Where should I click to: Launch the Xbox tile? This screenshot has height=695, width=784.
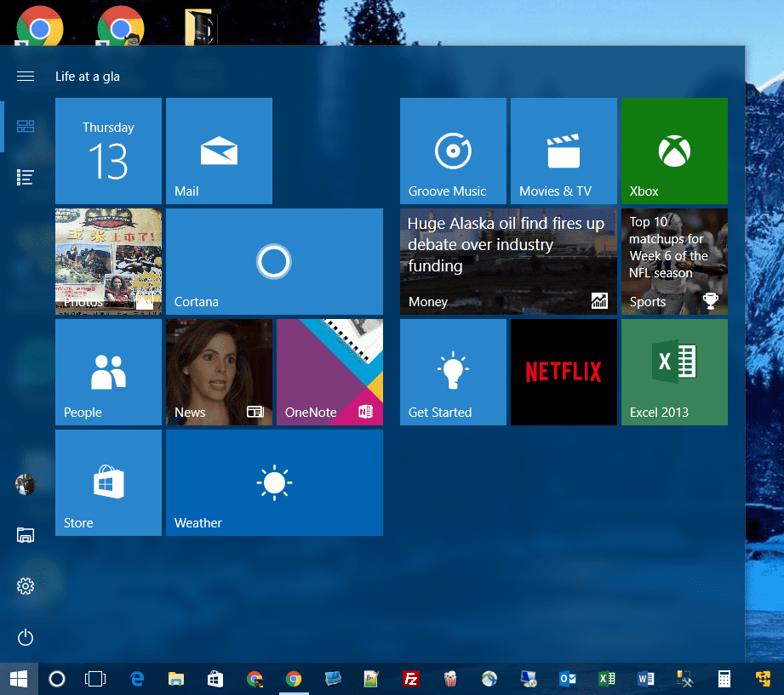click(674, 151)
